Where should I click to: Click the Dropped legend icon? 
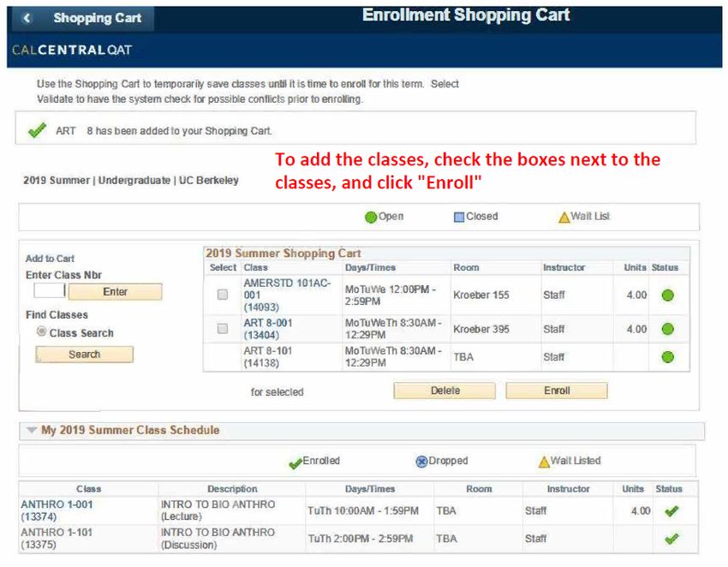coord(421,462)
